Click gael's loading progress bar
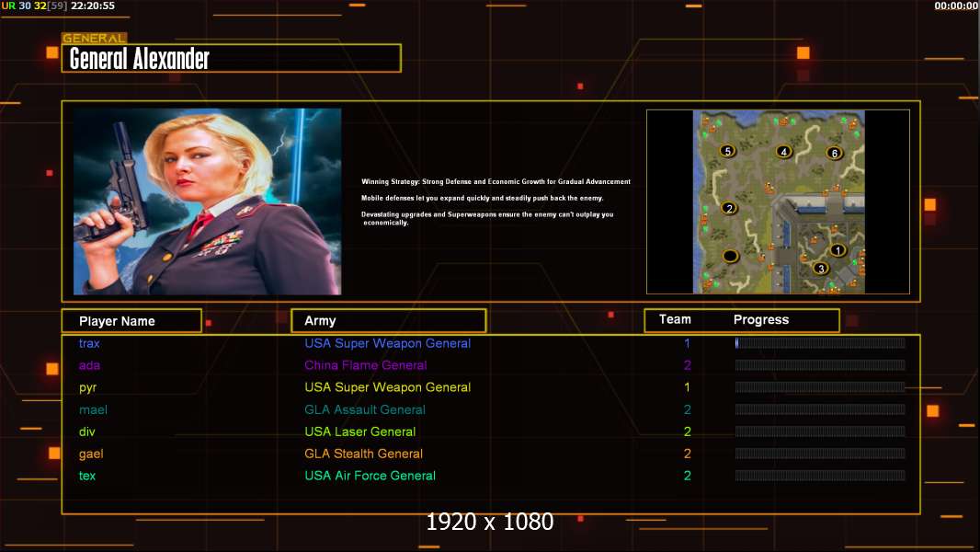Image resolution: width=980 pixels, height=552 pixels. pyautogui.click(x=820, y=454)
